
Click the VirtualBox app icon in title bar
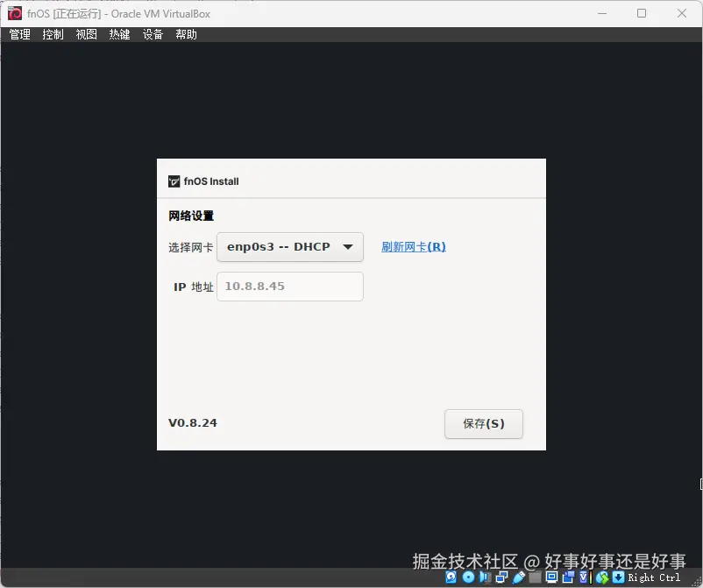pos(15,13)
